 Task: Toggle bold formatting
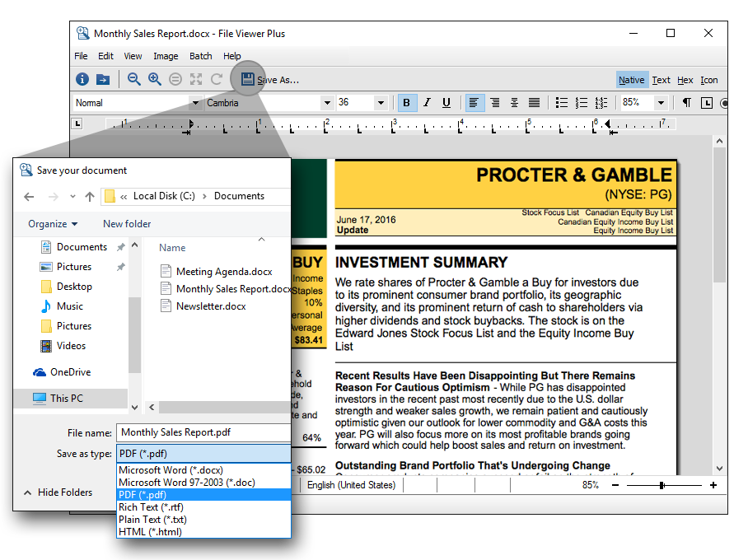406,103
